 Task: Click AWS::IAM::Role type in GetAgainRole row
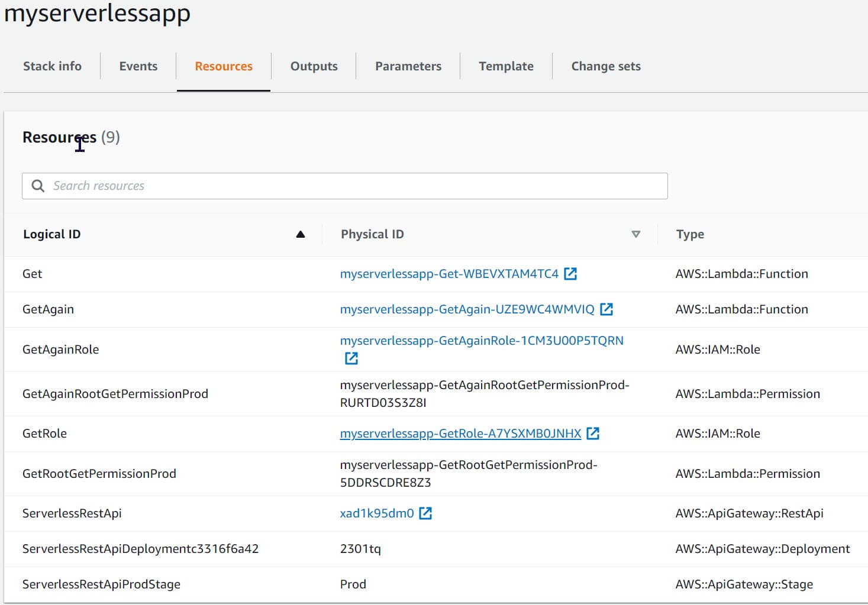tap(718, 350)
